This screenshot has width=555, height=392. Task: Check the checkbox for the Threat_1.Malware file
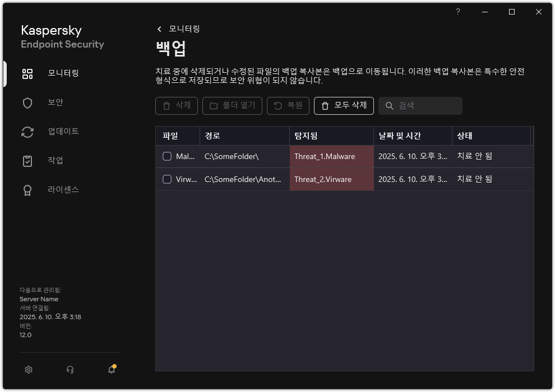166,156
